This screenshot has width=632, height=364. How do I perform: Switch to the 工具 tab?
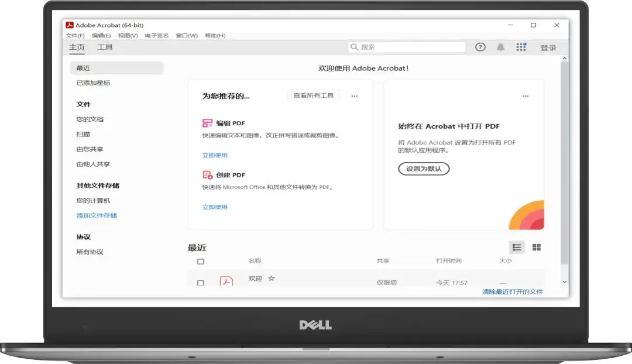coord(105,47)
